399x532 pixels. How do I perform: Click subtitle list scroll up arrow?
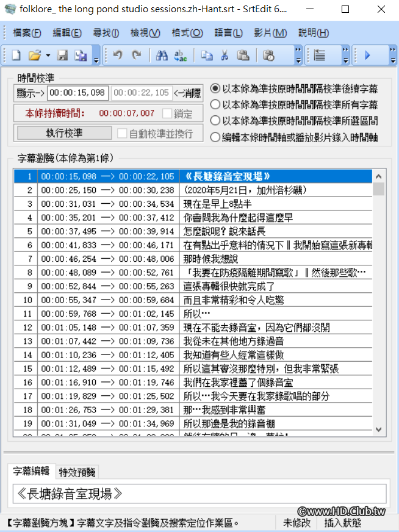pyautogui.click(x=379, y=176)
